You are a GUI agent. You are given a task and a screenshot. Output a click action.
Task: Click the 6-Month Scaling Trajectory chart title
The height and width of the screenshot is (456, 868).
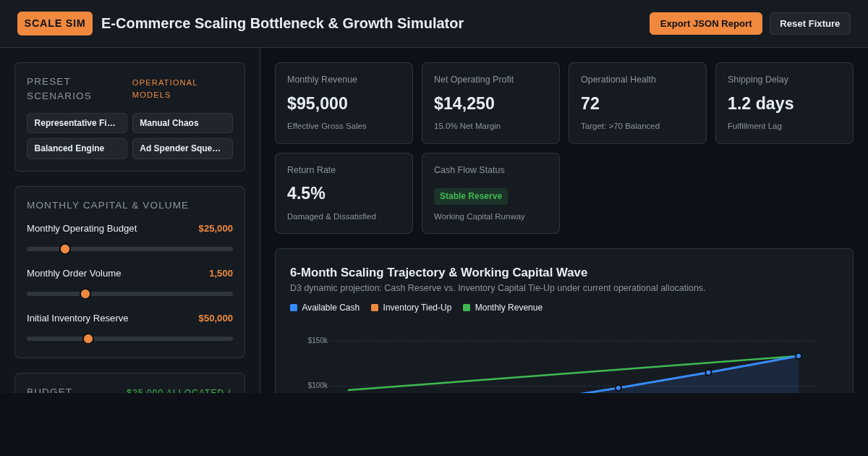(x=438, y=273)
